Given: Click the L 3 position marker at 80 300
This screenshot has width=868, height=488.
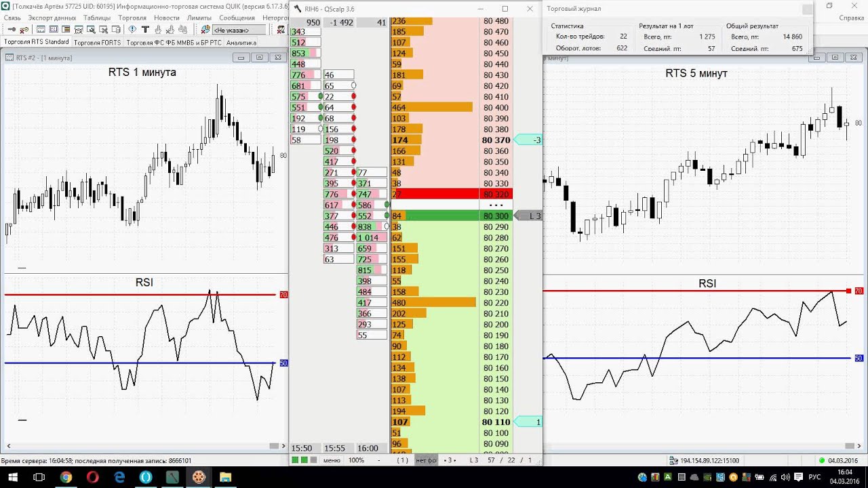Looking at the screenshot, I should (x=528, y=216).
